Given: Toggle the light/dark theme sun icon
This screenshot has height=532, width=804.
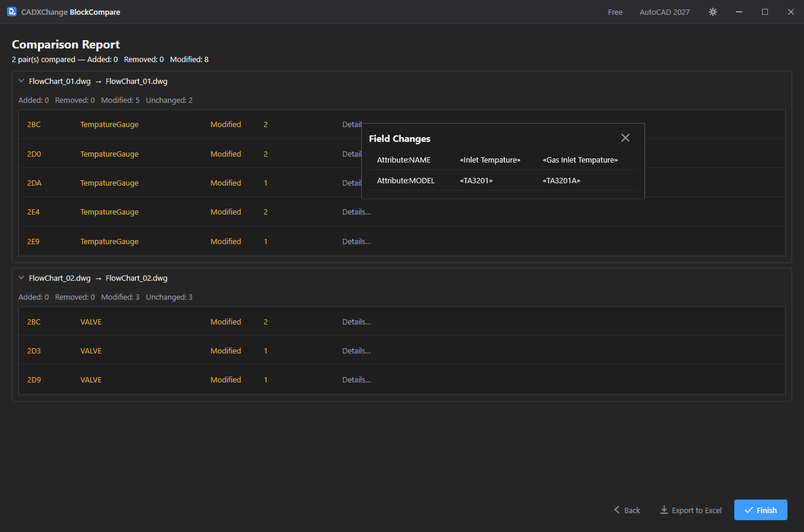Looking at the screenshot, I should [713, 12].
